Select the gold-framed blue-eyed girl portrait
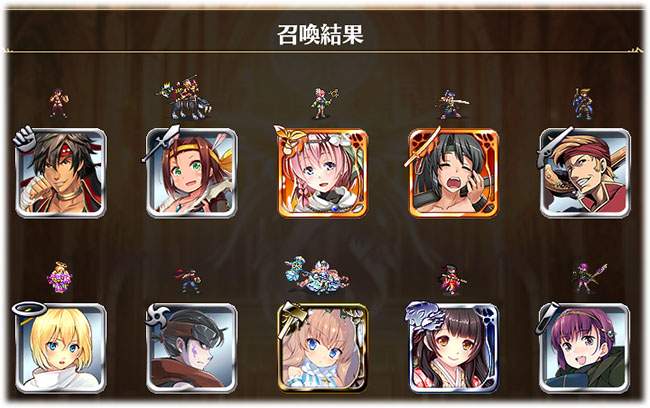 point(323,348)
